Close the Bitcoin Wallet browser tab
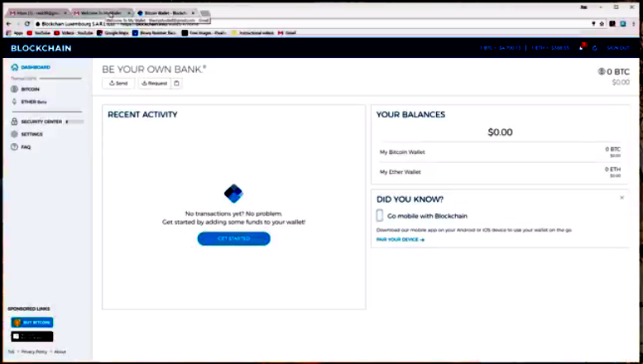The image size is (643, 364). (x=193, y=13)
